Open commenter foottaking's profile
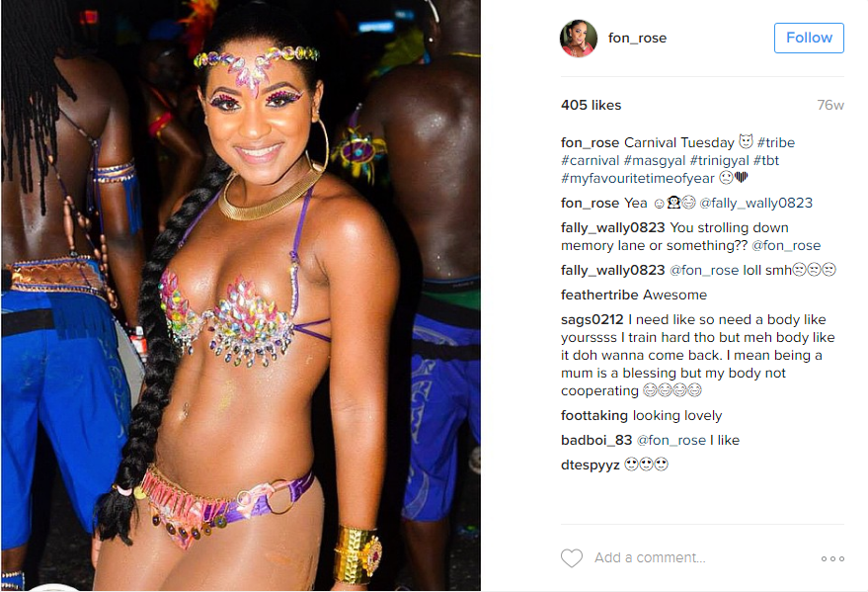This screenshot has height=592, width=868. [594, 415]
